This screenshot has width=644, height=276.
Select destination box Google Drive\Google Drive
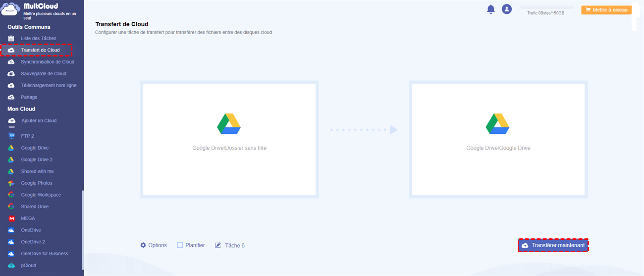[498, 139]
